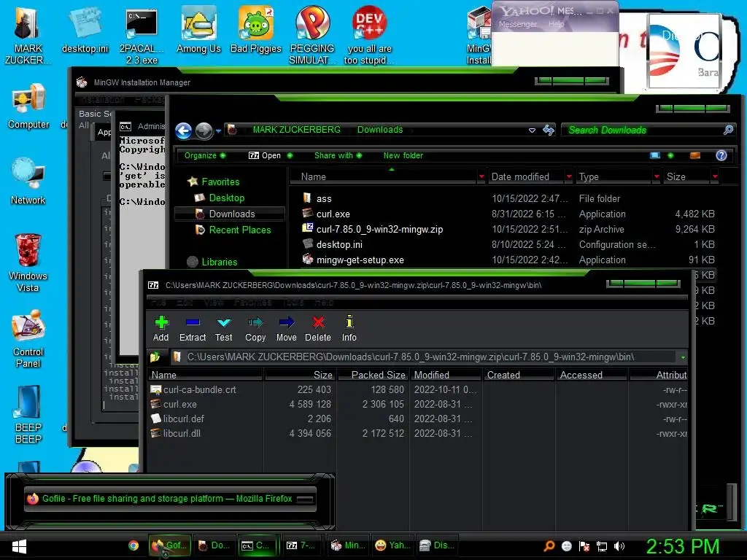The height and width of the screenshot is (560, 747).
Task: Open the Organize dropdown in explorer
Action: (205, 155)
